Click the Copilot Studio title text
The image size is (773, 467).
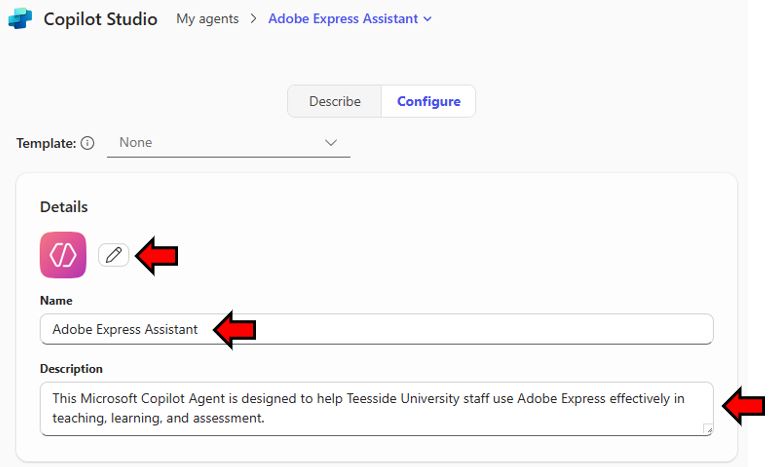(x=101, y=19)
